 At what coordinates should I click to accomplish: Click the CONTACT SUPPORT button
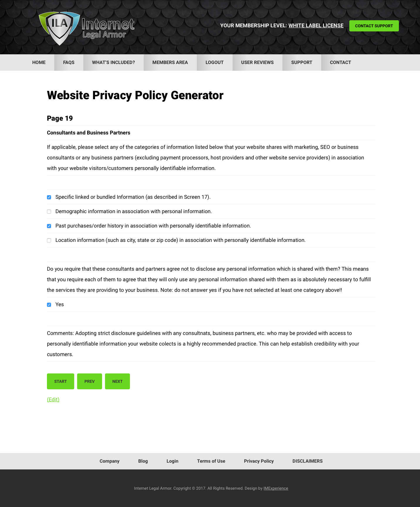click(374, 26)
